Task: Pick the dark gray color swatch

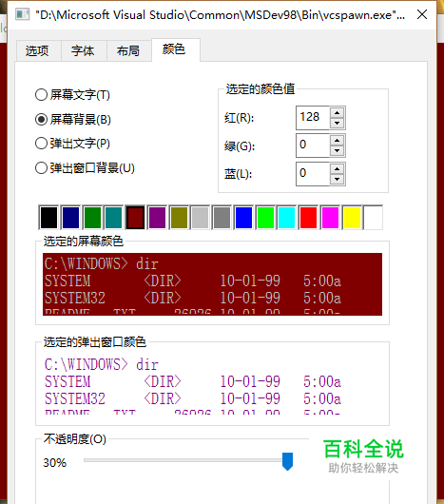Action: 222,218
